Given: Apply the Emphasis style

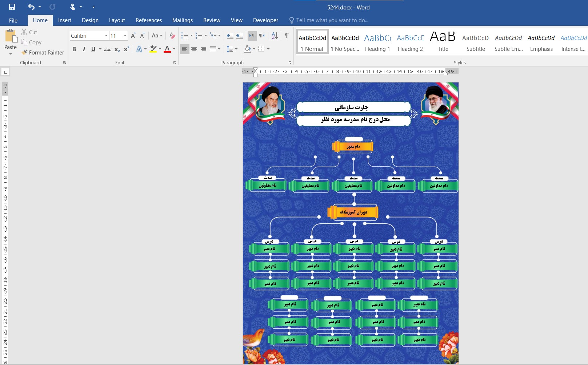Looking at the screenshot, I should (541, 42).
